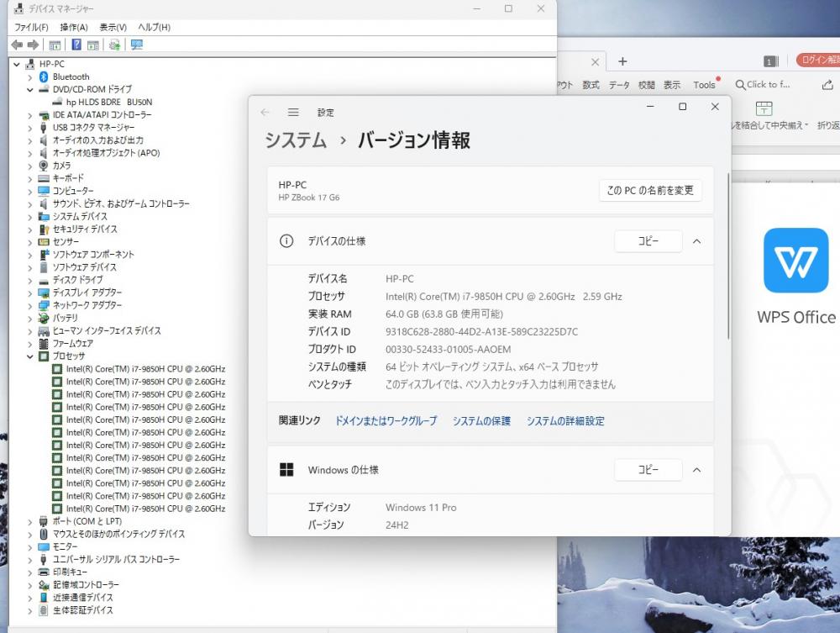
Task: Click システム breadcrumb in Settings
Action: point(296,140)
